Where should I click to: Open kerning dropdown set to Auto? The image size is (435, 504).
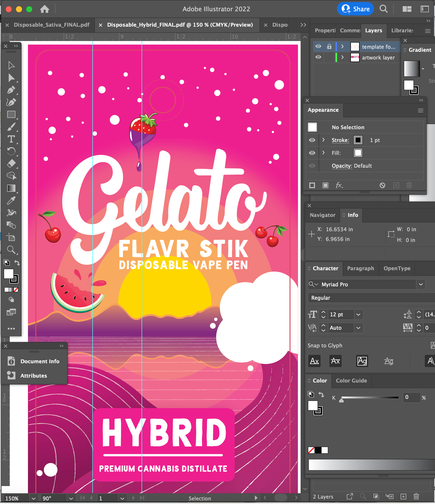358,328
